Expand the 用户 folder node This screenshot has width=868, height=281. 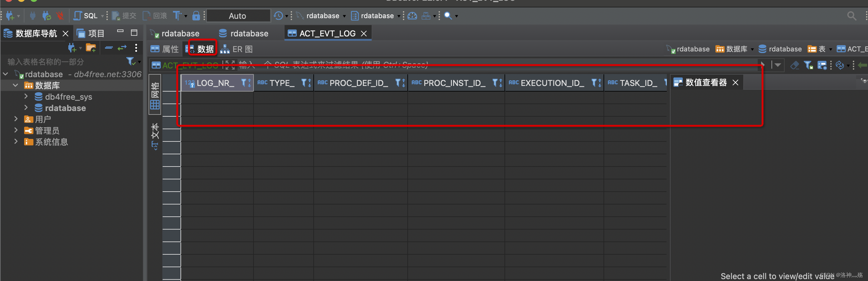(x=16, y=119)
